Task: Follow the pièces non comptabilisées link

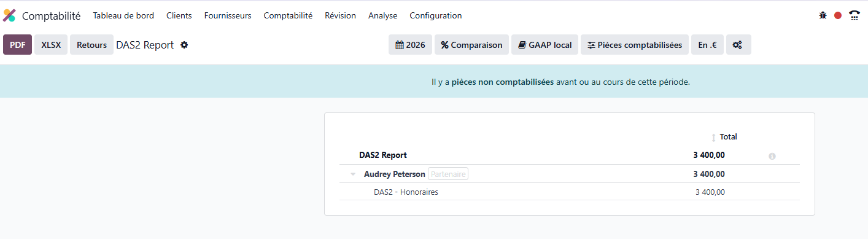Action: click(x=503, y=82)
